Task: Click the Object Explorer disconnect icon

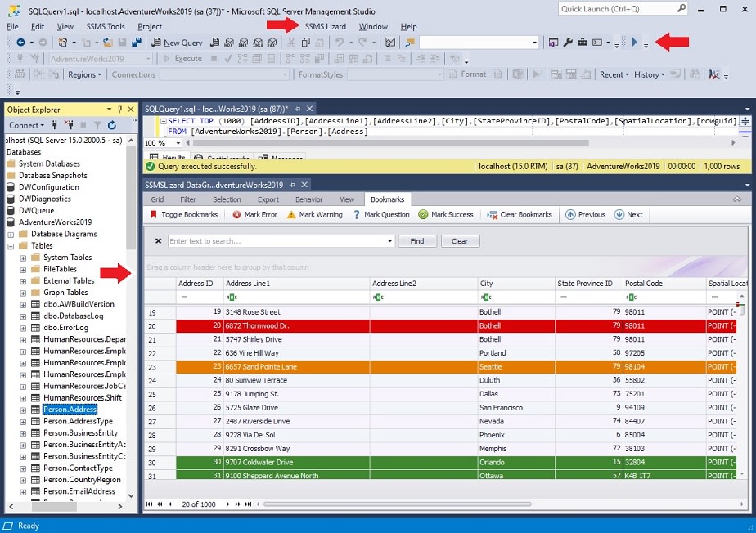Action: click(69, 125)
